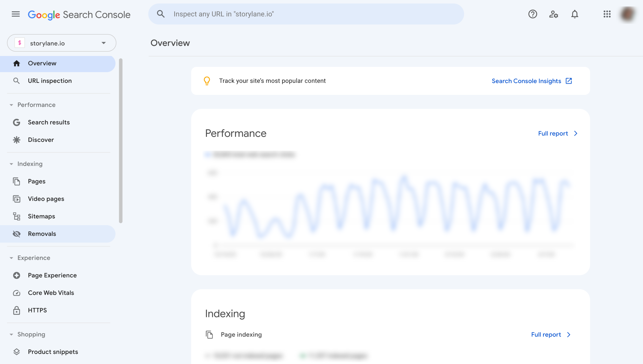Click the Removals crossed-eye icon
The width and height of the screenshot is (643, 364).
point(17,234)
